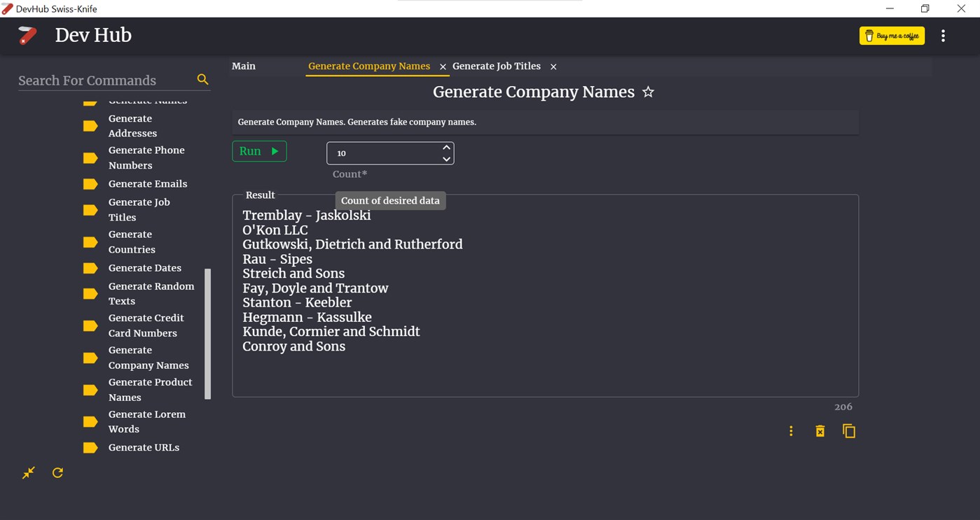Focus the Search For Commands field
The image size is (980, 520).
click(105, 80)
